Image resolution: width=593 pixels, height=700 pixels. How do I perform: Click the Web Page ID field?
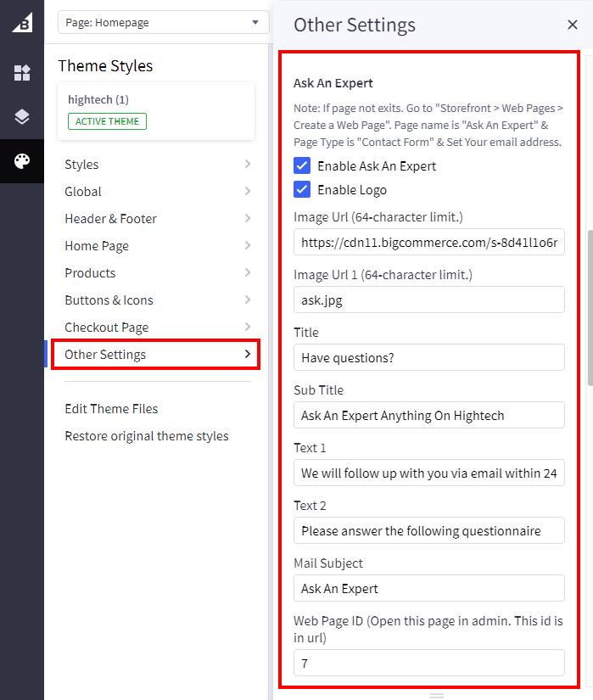tap(428, 663)
